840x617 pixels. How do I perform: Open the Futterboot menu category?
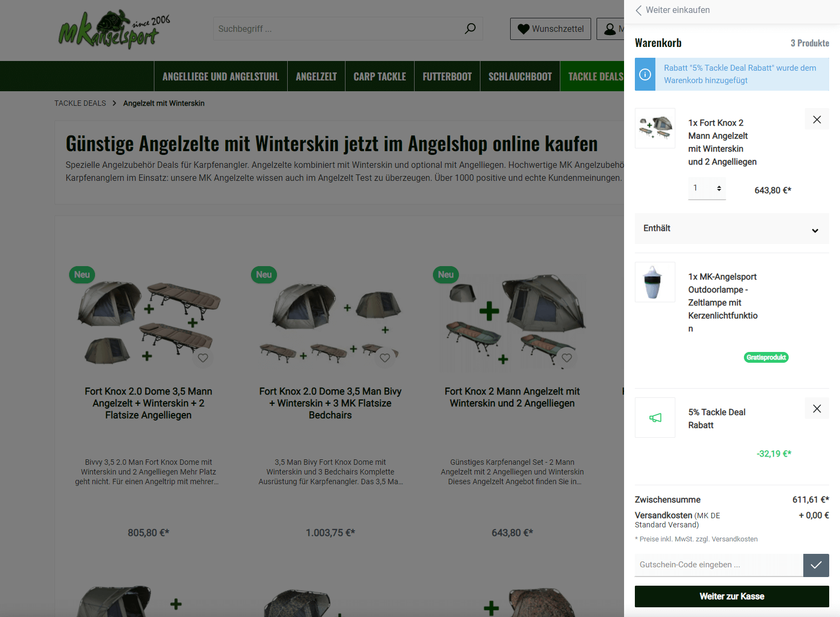coord(447,77)
